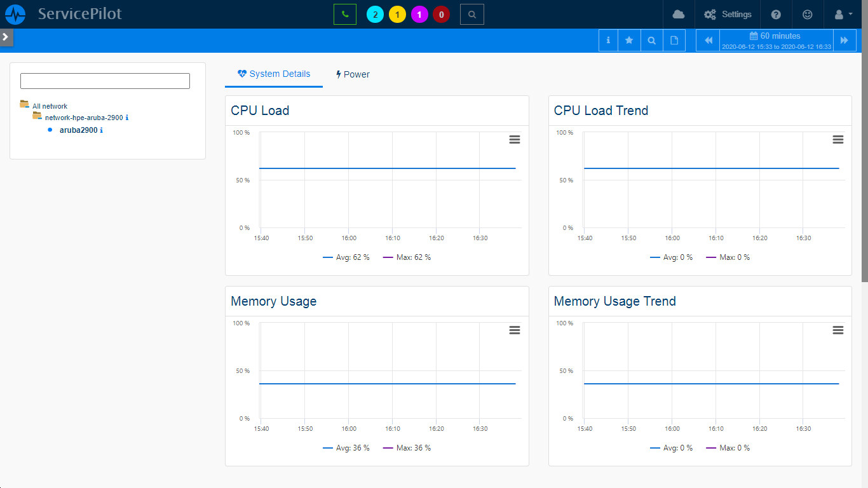Click the smiley feedback icon
This screenshot has height=488, width=868.
point(808,14)
